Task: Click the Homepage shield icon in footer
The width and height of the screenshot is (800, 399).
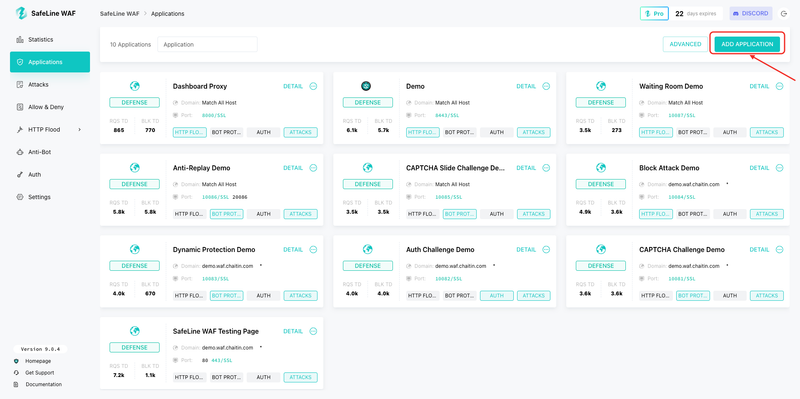Action: click(x=16, y=361)
